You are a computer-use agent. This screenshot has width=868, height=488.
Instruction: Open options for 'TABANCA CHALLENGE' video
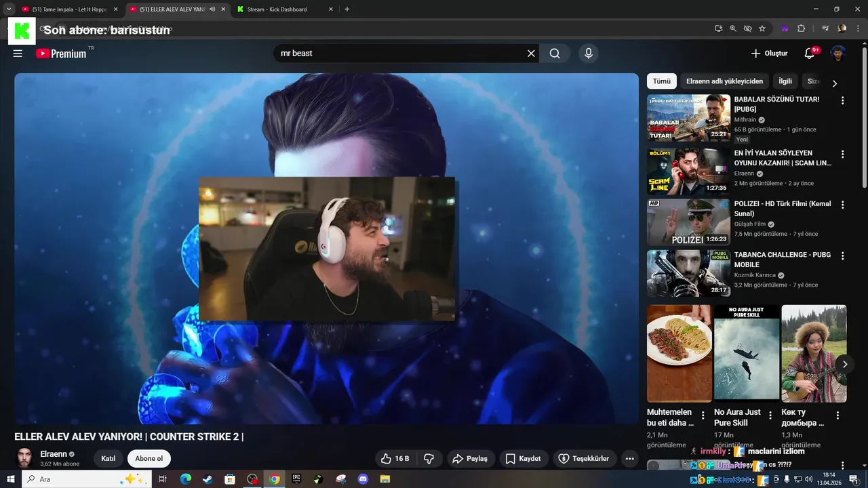(x=843, y=256)
